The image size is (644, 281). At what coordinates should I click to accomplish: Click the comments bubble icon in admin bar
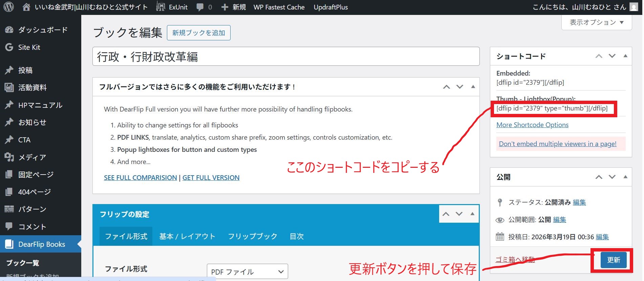[x=200, y=7]
